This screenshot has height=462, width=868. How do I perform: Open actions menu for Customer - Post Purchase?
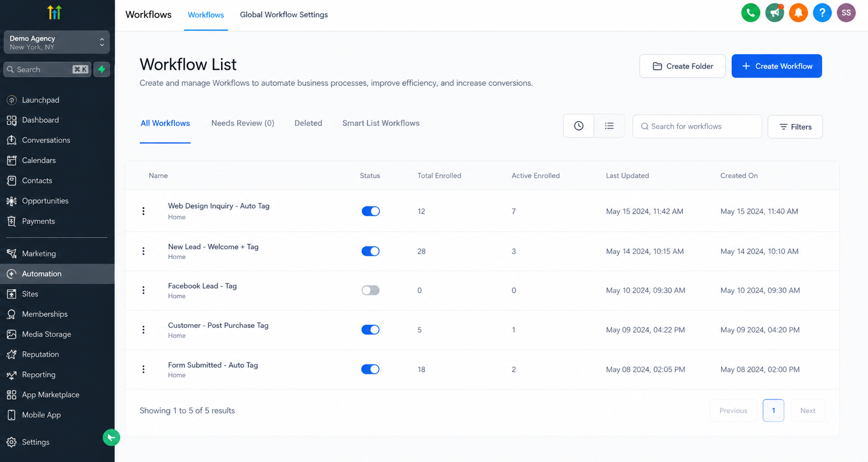pos(143,330)
